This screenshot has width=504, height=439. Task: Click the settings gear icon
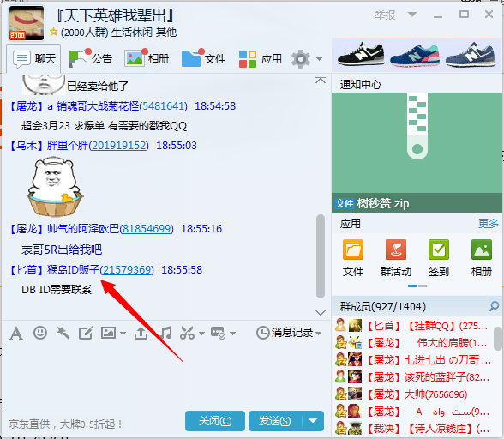coord(301,59)
